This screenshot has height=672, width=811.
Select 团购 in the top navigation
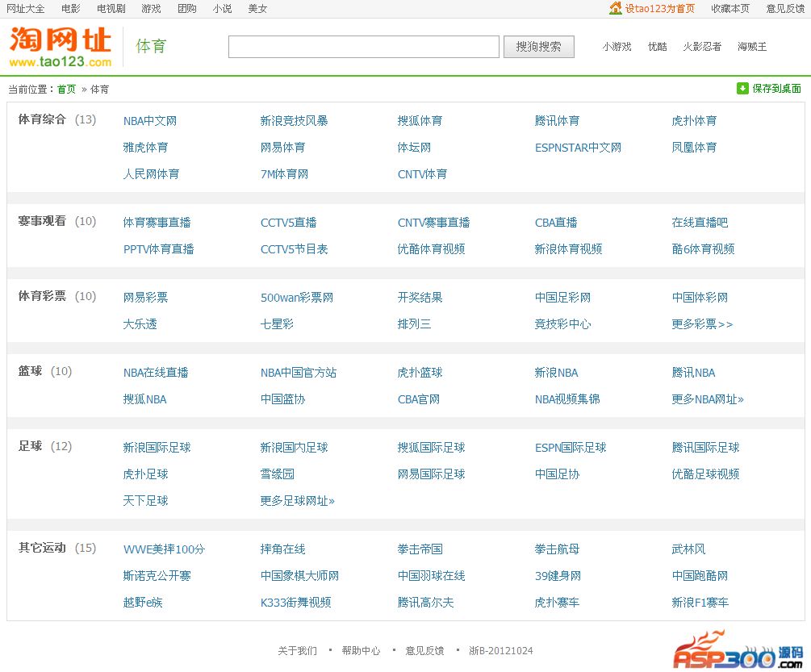[186, 9]
